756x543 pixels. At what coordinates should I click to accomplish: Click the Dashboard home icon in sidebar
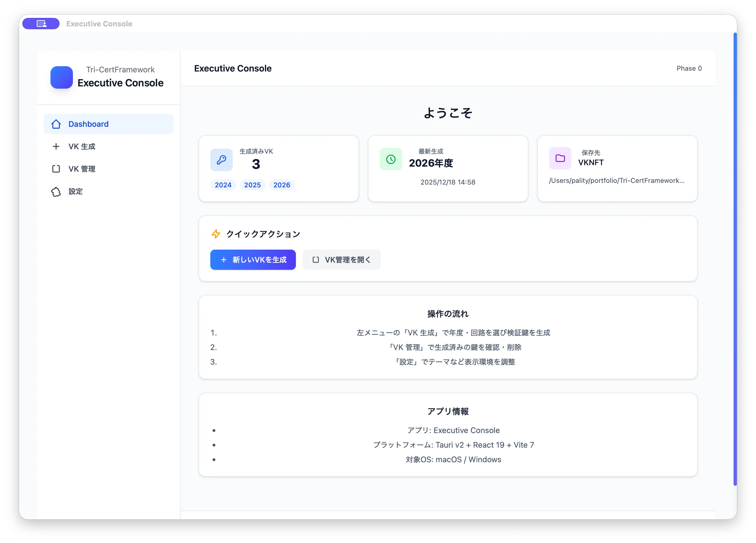pos(56,124)
